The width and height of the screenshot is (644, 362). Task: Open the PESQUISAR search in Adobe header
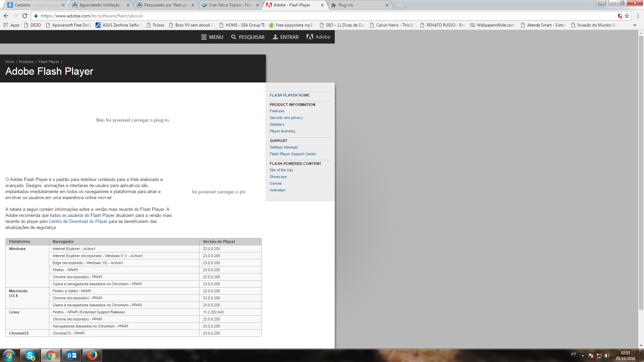(x=248, y=37)
